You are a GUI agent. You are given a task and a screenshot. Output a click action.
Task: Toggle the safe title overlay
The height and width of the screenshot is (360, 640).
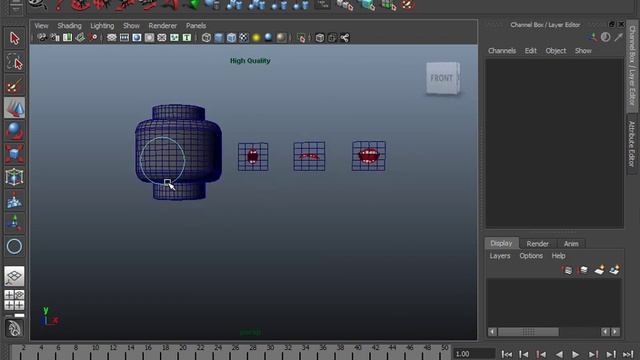[x=187, y=38]
